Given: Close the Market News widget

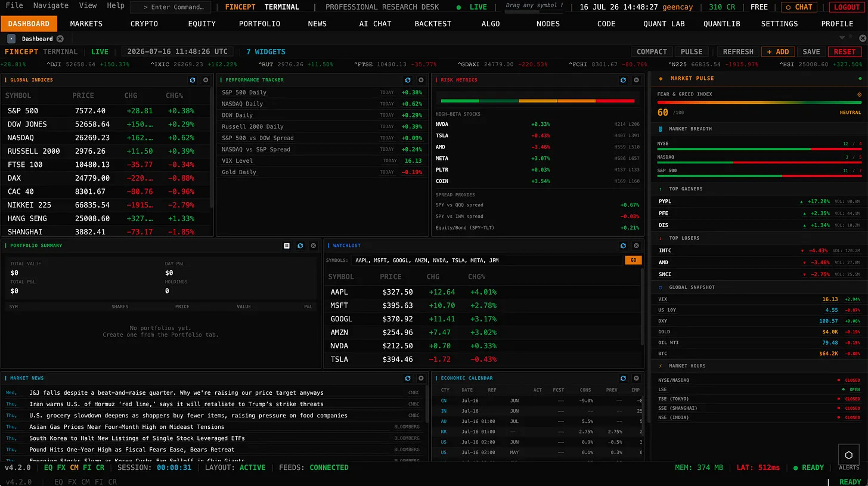Looking at the screenshot, I should coord(421,378).
